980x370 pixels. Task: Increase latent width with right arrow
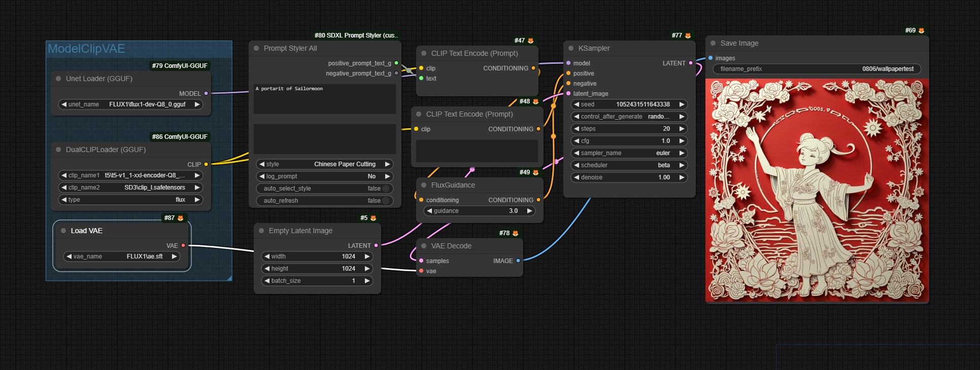(x=367, y=256)
